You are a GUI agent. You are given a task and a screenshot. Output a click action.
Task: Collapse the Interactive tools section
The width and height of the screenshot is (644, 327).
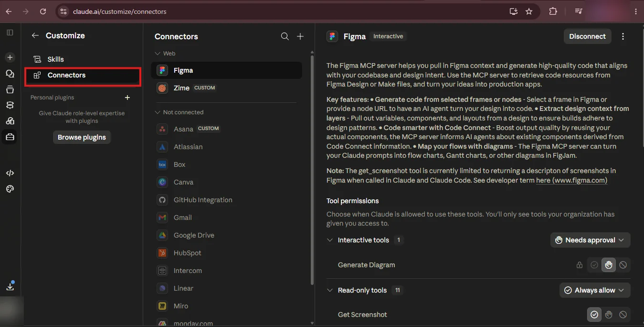pos(330,240)
